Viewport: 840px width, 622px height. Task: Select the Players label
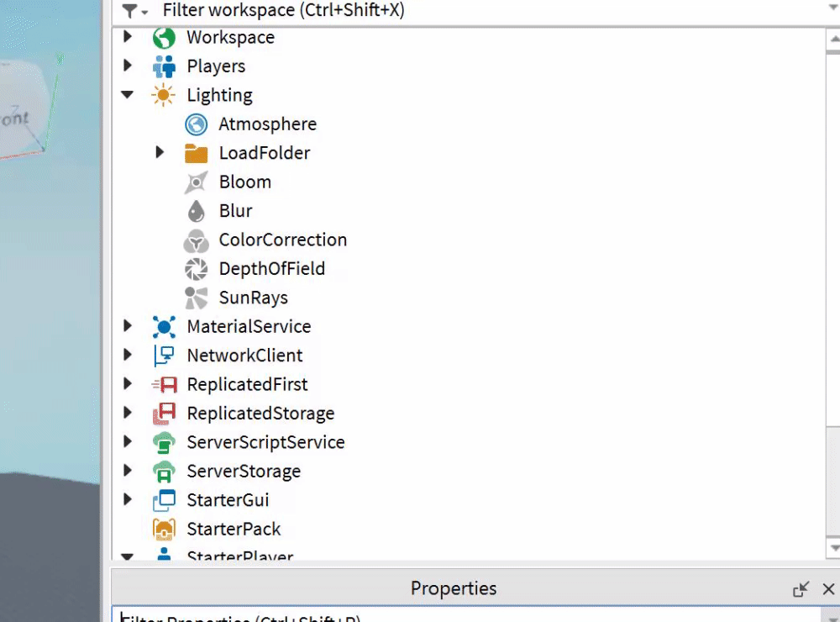click(216, 66)
